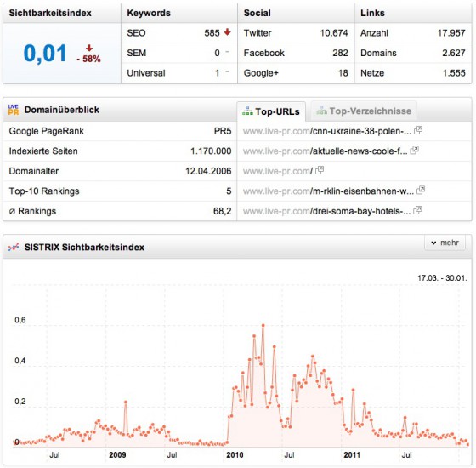
Task: Click the 2009 x-axis label
Action: click(117, 455)
